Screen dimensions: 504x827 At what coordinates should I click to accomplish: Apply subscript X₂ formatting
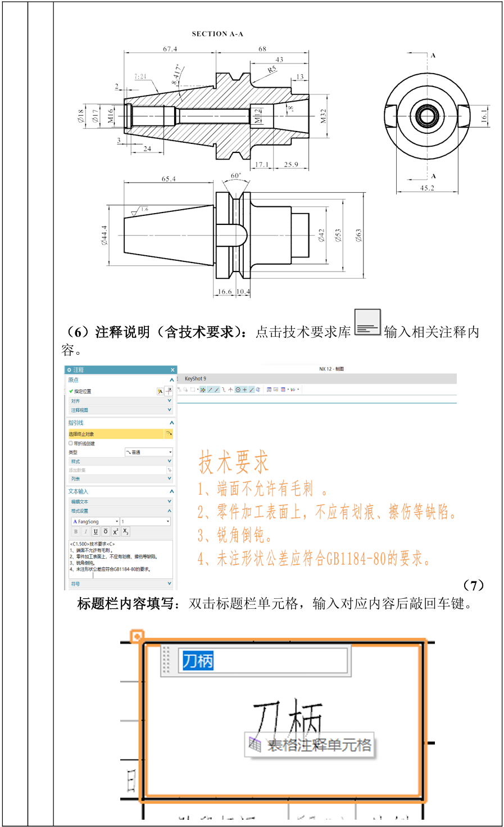[x=125, y=531]
